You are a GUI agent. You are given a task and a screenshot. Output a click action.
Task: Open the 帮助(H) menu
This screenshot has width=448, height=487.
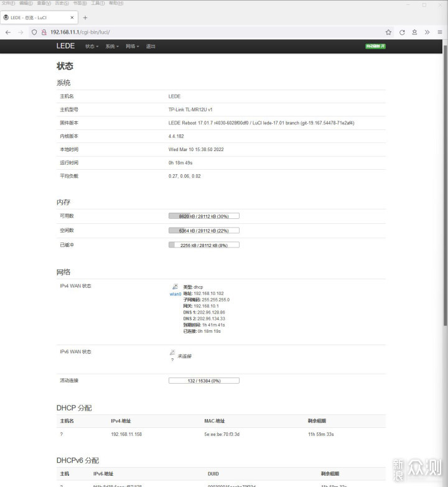tap(116, 3)
